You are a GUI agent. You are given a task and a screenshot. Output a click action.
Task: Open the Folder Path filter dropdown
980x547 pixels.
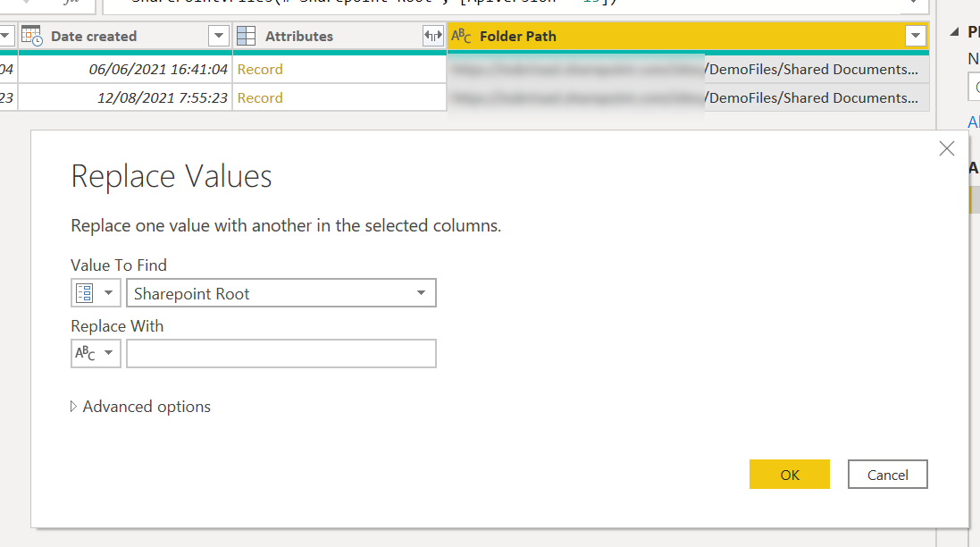(915, 36)
